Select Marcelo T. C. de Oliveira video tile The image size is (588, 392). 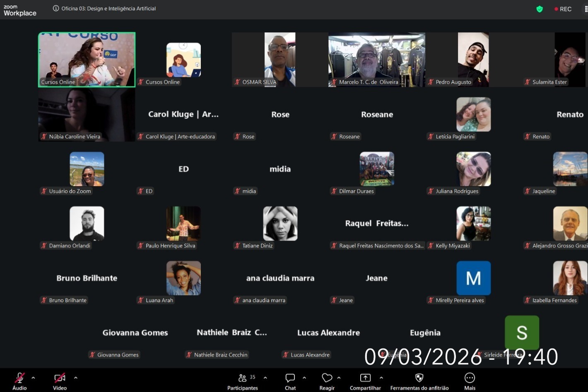point(377,60)
